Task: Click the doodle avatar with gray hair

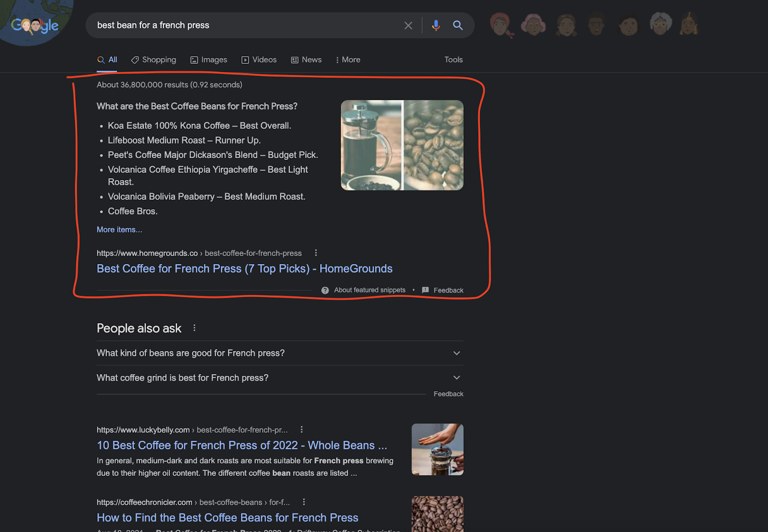Action: [660, 24]
